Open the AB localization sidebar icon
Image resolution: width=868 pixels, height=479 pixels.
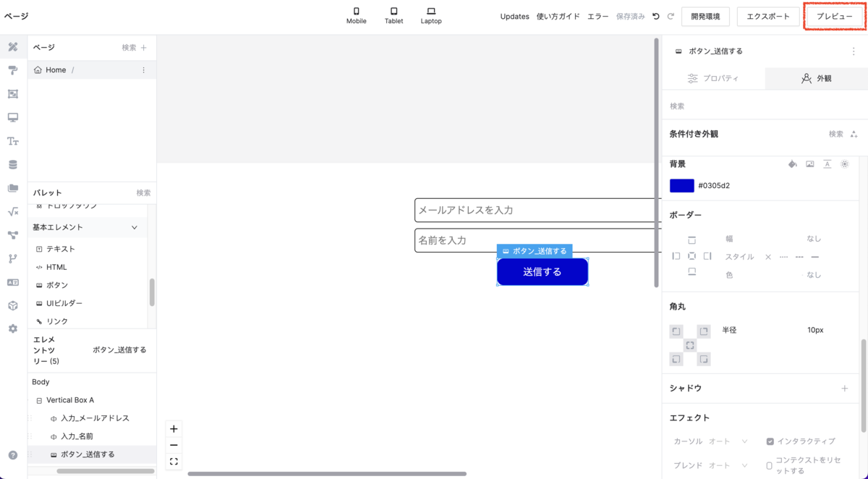13,282
